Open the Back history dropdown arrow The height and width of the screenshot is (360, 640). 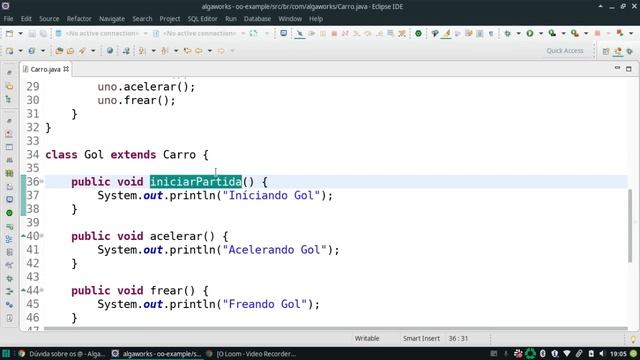click(210, 51)
